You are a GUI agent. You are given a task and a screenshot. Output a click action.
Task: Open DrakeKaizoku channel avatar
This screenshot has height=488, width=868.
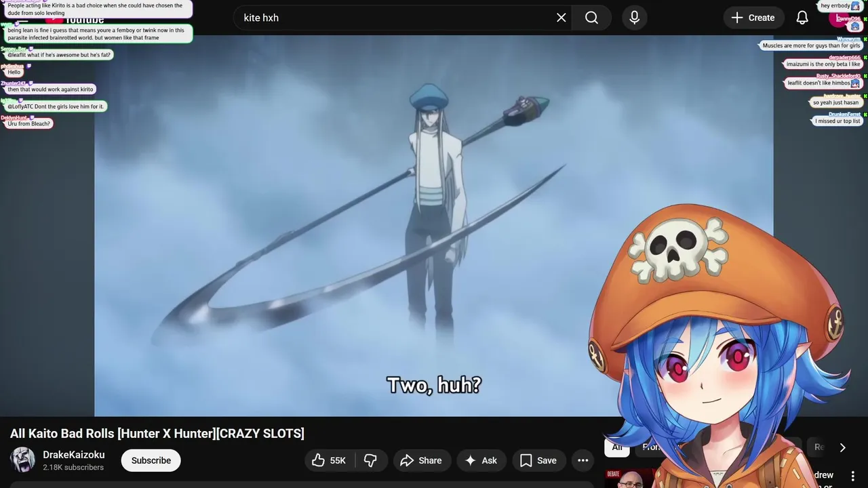click(x=22, y=460)
